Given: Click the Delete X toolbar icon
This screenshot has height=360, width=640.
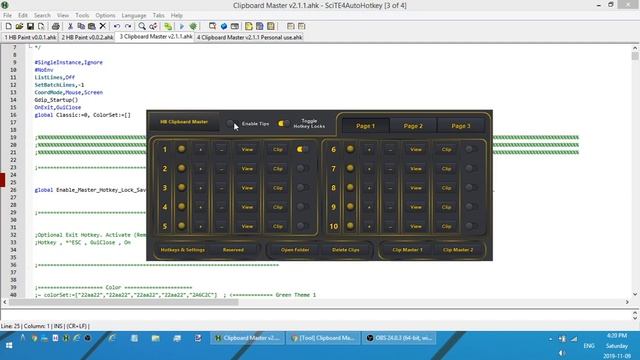Looking at the screenshot, I should pos(103,26).
